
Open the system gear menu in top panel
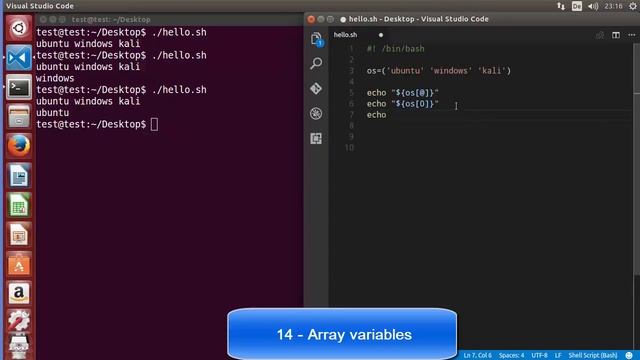[x=633, y=6]
